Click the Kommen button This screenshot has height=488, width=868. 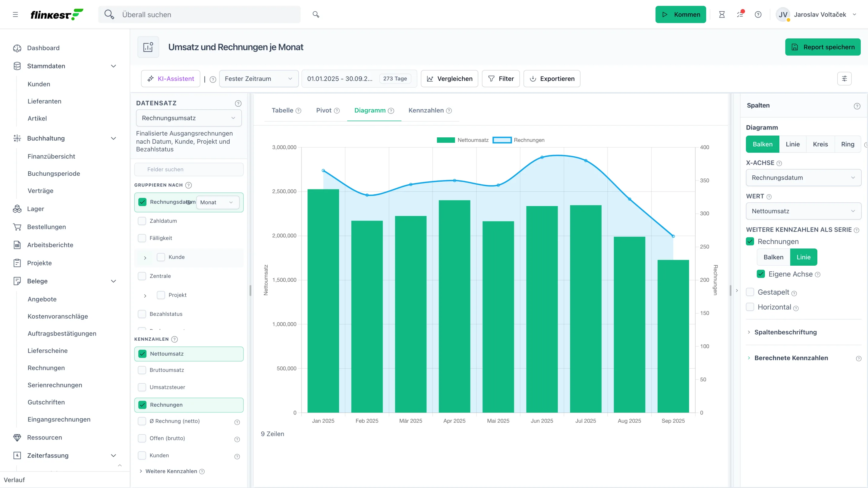[x=680, y=14]
